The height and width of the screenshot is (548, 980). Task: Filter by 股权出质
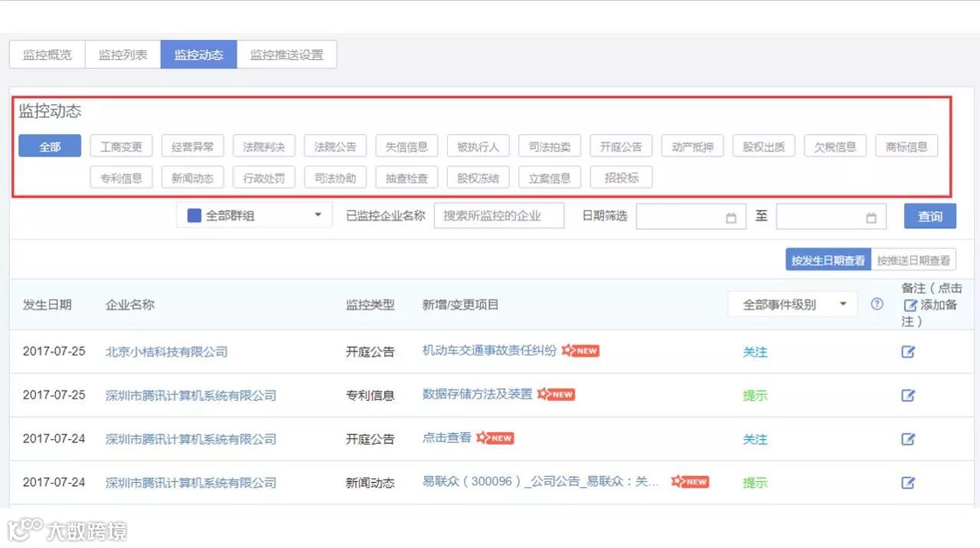764,146
